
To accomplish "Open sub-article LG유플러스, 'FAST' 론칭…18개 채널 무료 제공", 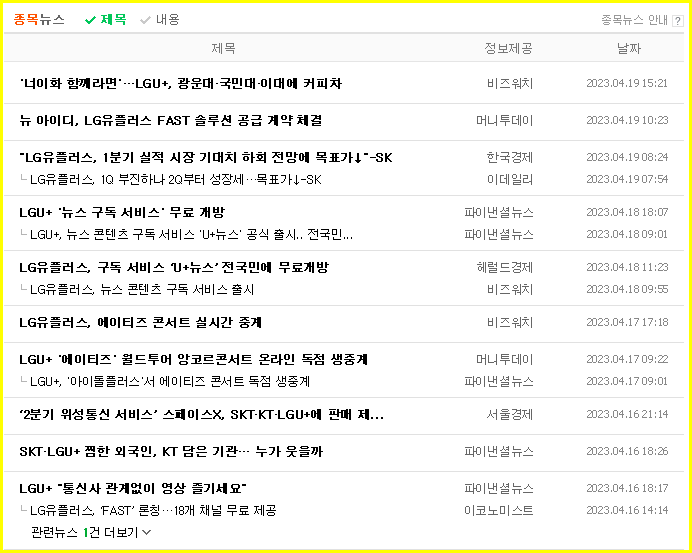I will 154,511.
